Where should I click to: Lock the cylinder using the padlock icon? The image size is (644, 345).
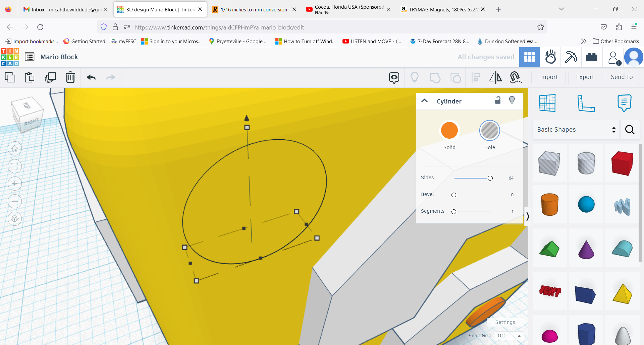498,100
